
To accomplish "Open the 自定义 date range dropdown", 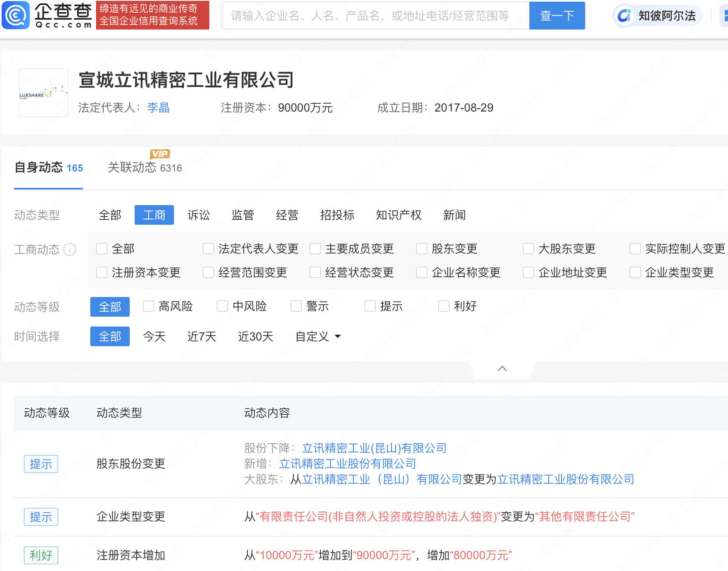I will [x=318, y=336].
